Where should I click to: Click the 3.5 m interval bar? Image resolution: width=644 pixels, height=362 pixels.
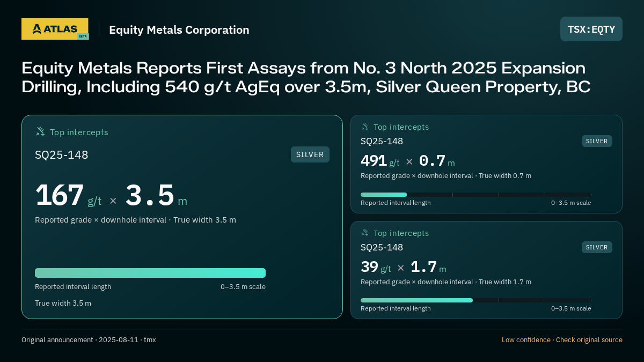click(150, 273)
